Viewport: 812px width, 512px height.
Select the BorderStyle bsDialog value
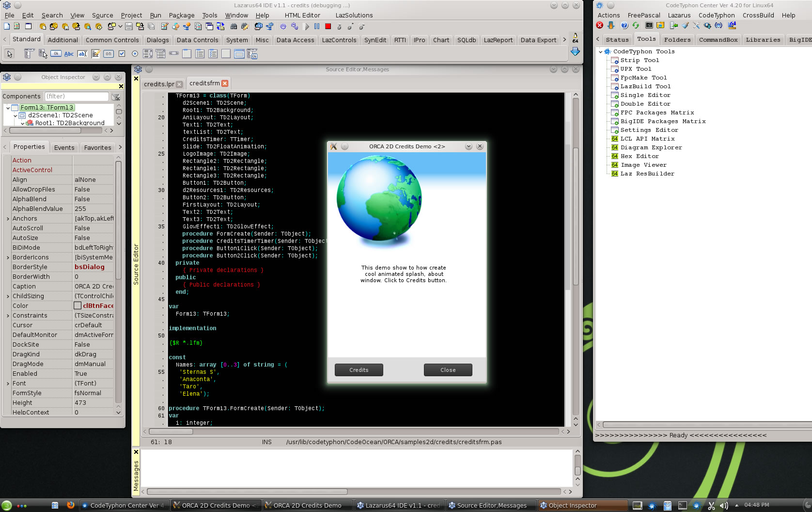click(90, 267)
